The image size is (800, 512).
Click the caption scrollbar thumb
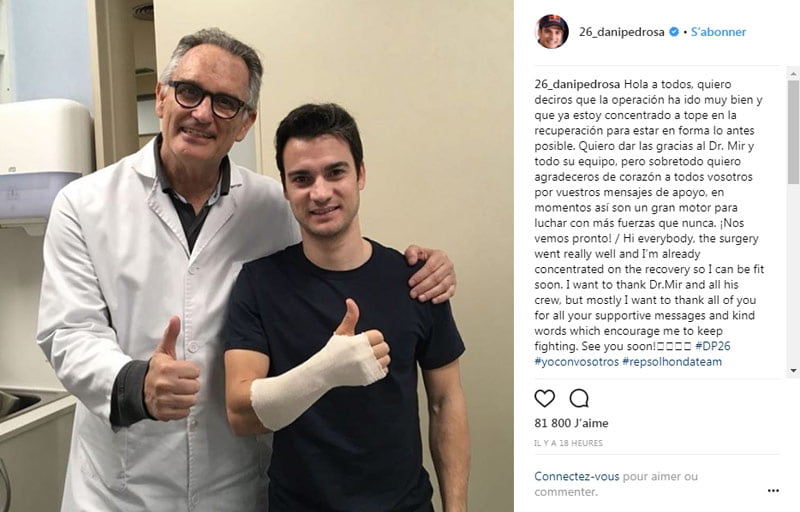pyautogui.click(x=793, y=132)
